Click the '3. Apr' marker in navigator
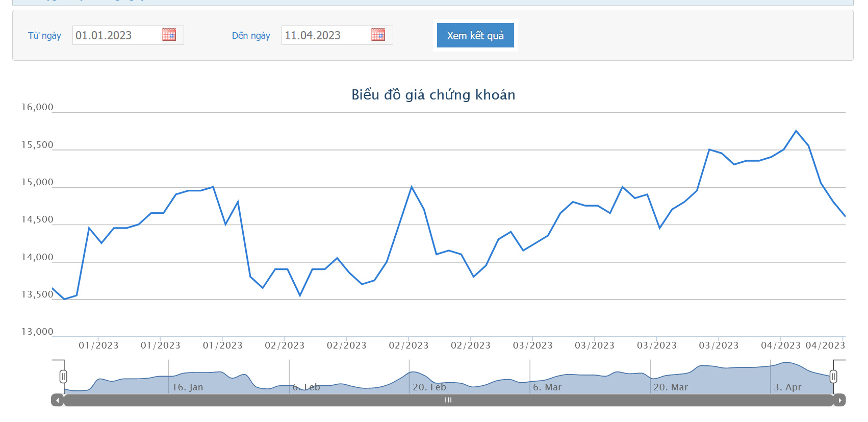 [x=787, y=387]
